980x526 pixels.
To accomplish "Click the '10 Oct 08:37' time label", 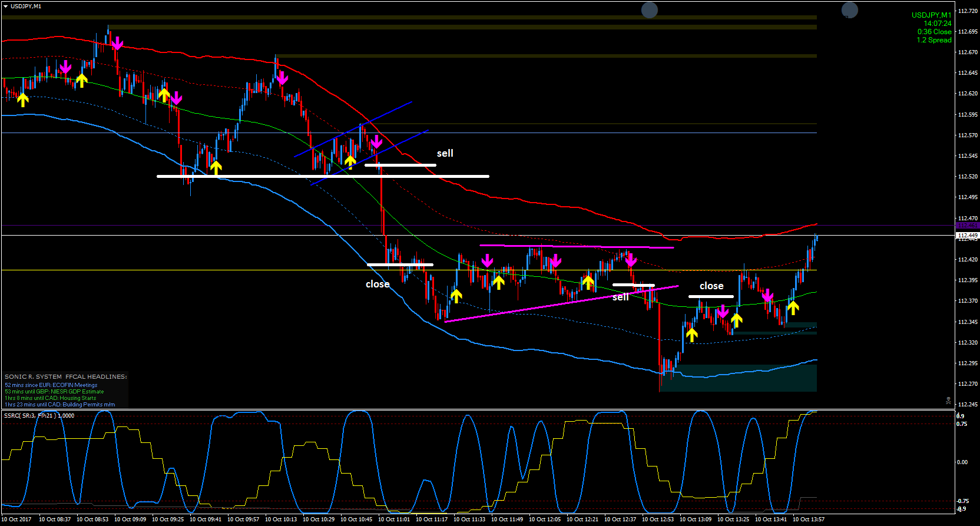I will coord(55,520).
